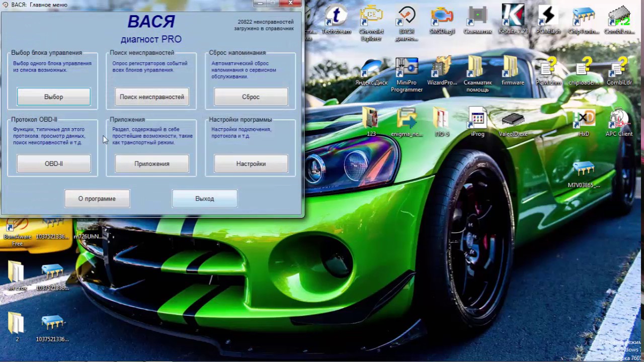Click description 'Функции, типичные для этого протокола'
644x362 pixels.
point(49,136)
